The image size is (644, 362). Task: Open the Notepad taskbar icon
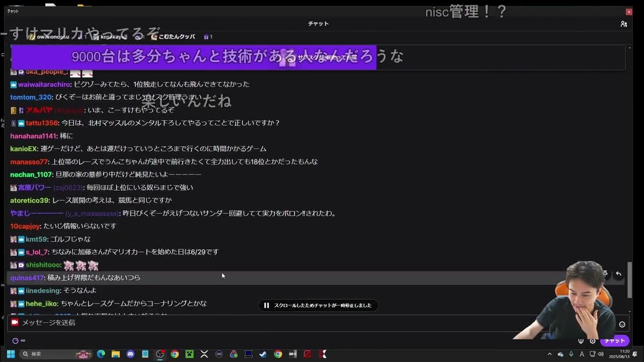coord(145,354)
